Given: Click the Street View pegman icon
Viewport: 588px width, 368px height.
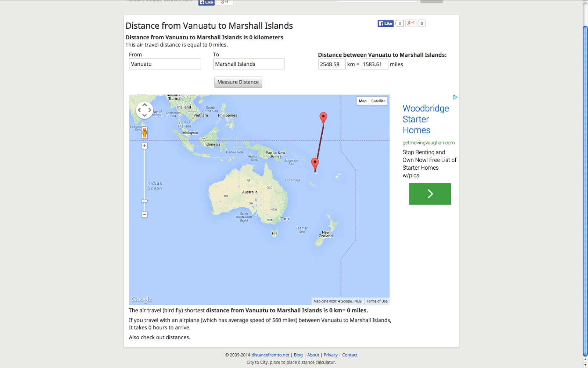Looking at the screenshot, I should pyautogui.click(x=144, y=132).
